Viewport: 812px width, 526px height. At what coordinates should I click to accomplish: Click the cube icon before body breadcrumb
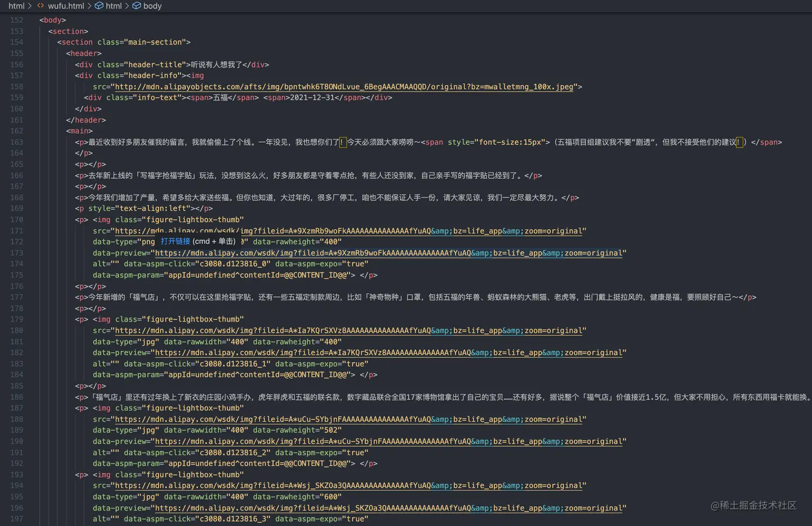pos(136,6)
